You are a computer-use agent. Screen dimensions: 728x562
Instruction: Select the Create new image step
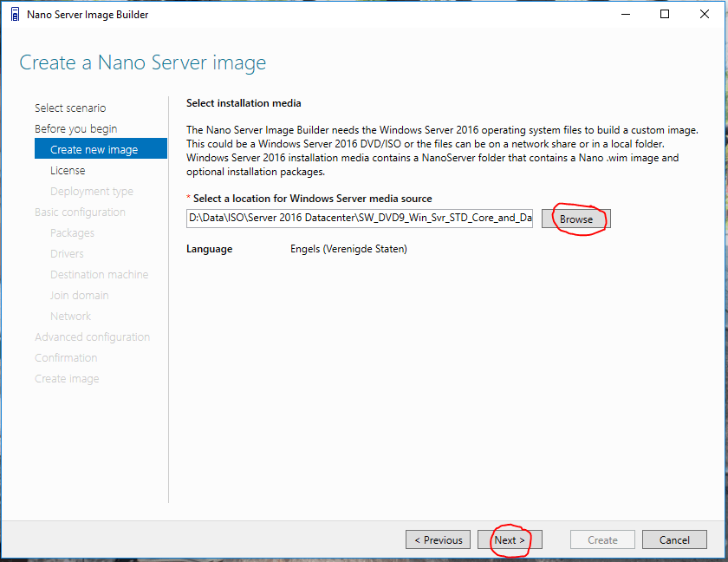click(x=101, y=148)
